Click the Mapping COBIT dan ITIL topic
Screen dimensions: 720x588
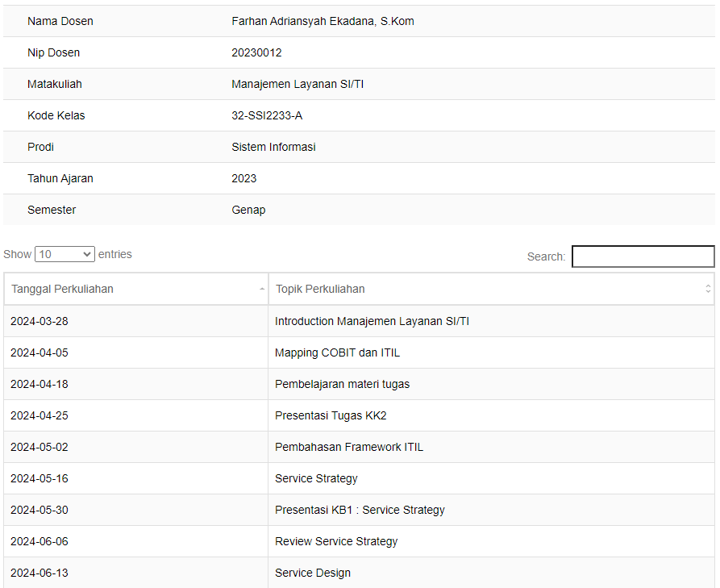tap(337, 352)
